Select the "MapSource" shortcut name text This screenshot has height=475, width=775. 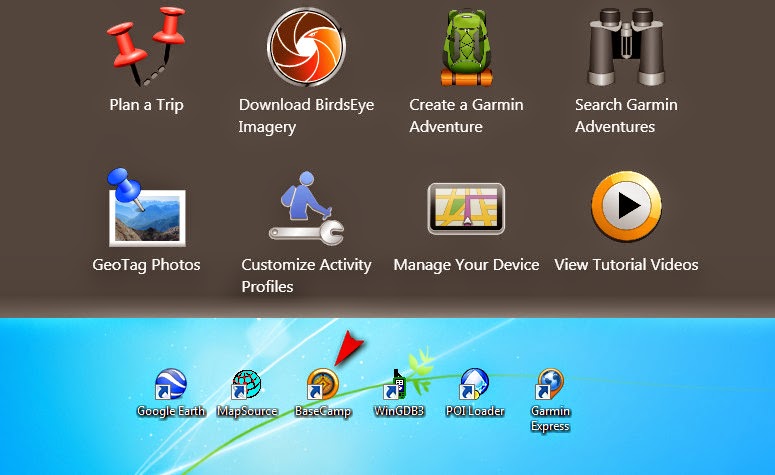247,411
